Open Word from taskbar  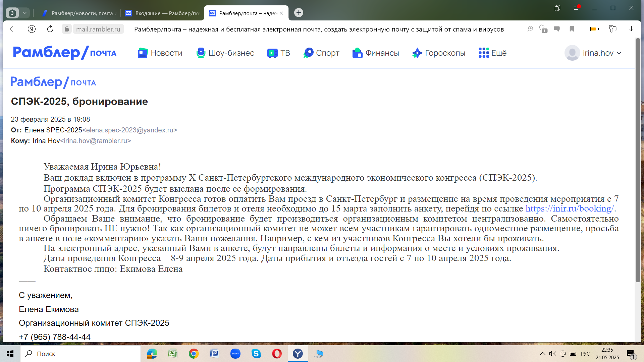pyautogui.click(x=214, y=354)
